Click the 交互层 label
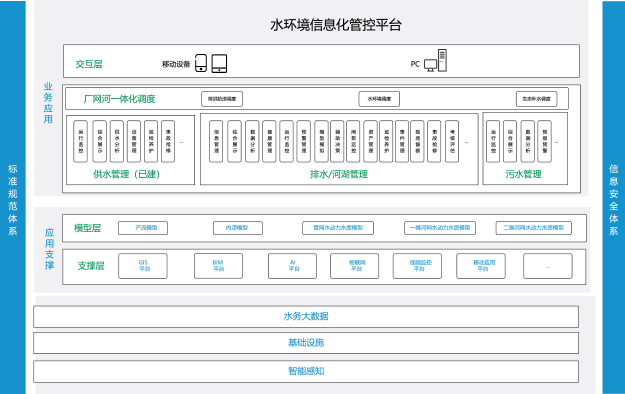 (89, 64)
